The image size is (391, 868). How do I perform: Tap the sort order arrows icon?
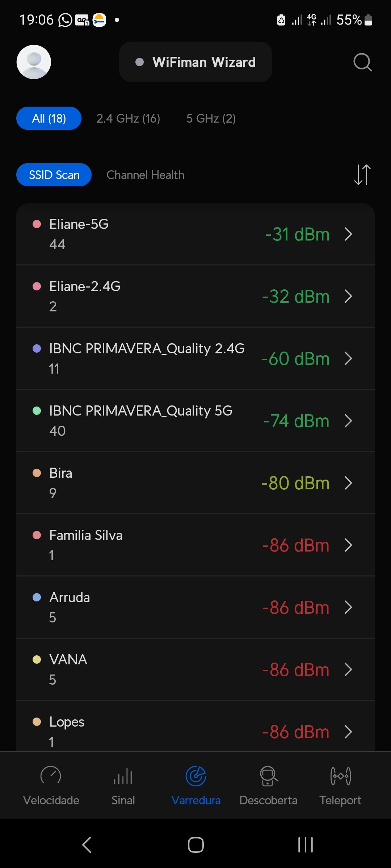click(x=362, y=175)
